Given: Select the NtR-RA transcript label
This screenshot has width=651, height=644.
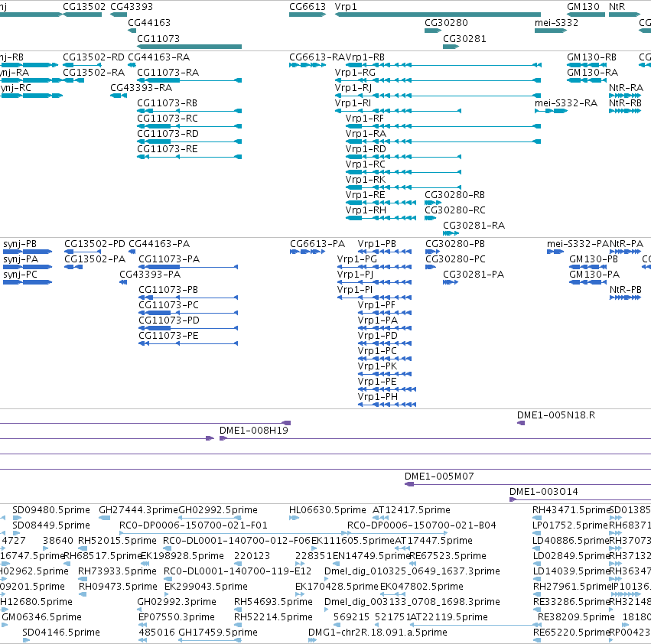Looking at the screenshot, I should tap(626, 88).
